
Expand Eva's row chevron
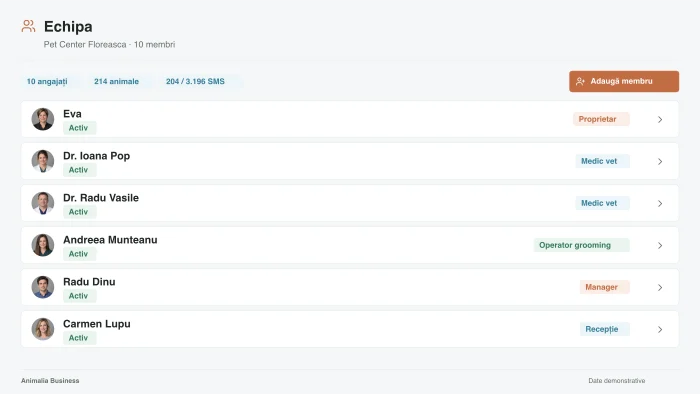pyautogui.click(x=660, y=120)
